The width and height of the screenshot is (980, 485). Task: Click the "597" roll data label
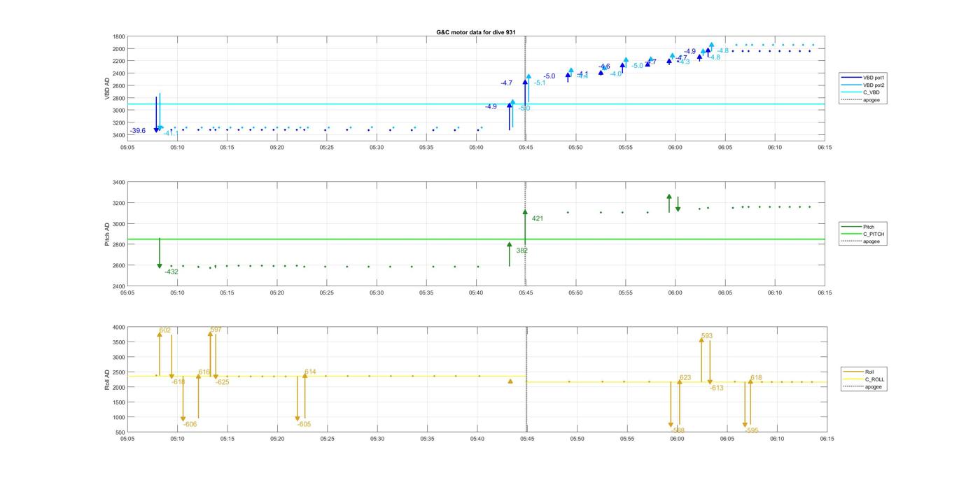(x=216, y=330)
